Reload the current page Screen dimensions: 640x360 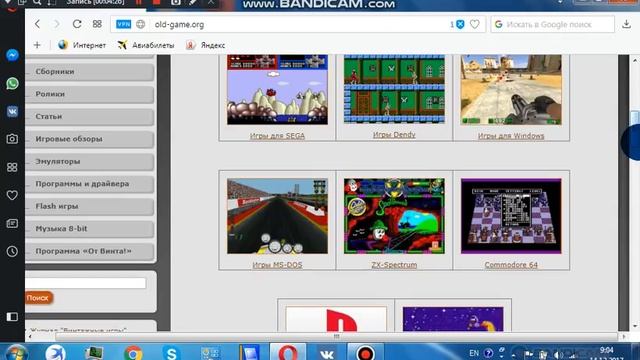pos(77,24)
